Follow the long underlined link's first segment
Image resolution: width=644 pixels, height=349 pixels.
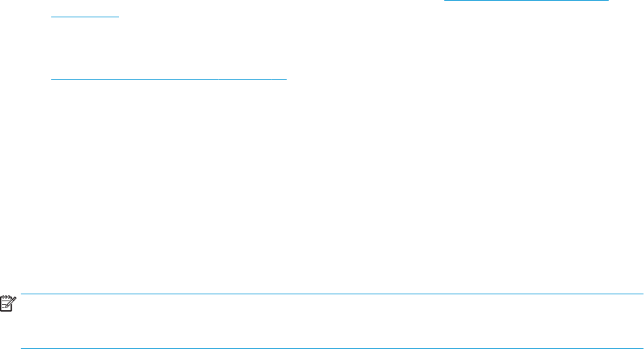(x=135, y=79)
